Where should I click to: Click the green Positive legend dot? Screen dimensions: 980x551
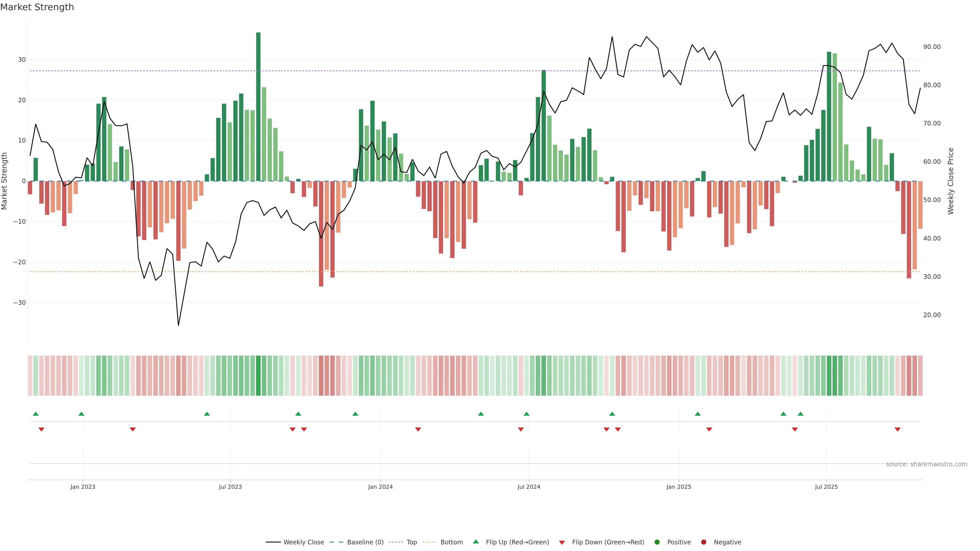point(657,542)
